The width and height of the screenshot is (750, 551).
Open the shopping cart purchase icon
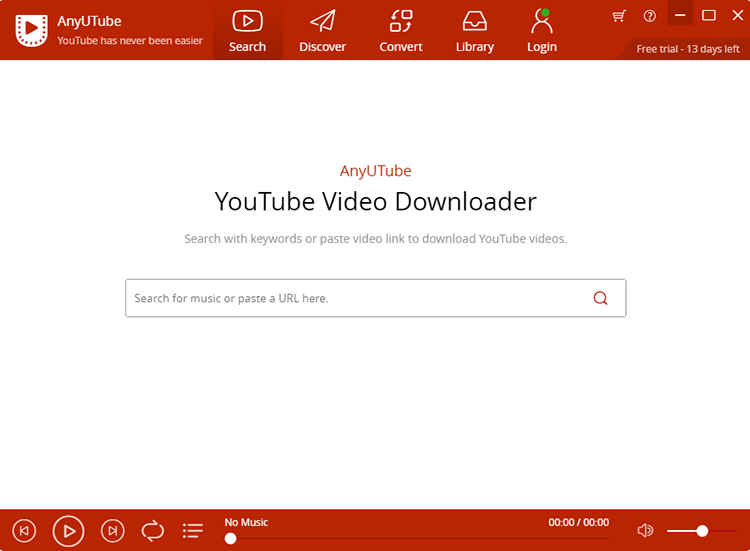point(619,16)
